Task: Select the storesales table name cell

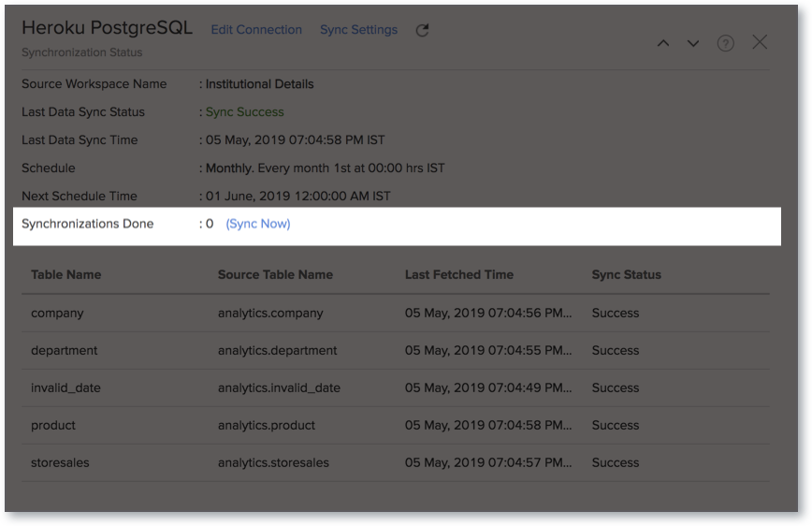Action: pos(60,462)
